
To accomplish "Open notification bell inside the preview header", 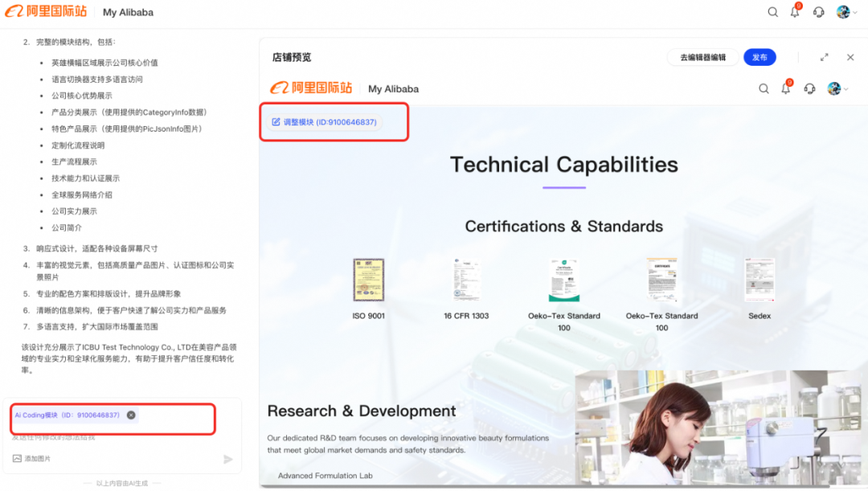I will click(x=786, y=88).
